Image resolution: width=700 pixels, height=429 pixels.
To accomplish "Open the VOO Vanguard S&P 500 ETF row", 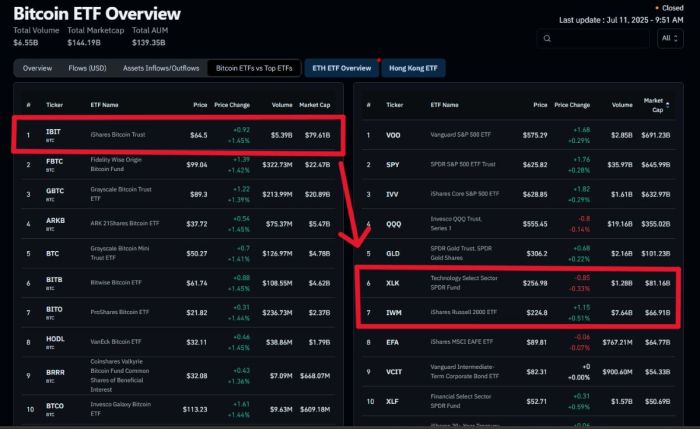I will click(465, 134).
